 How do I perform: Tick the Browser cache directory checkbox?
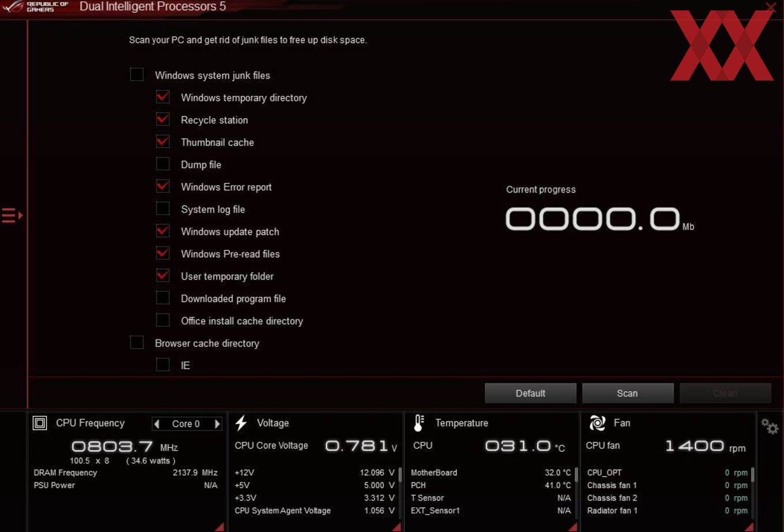point(137,342)
